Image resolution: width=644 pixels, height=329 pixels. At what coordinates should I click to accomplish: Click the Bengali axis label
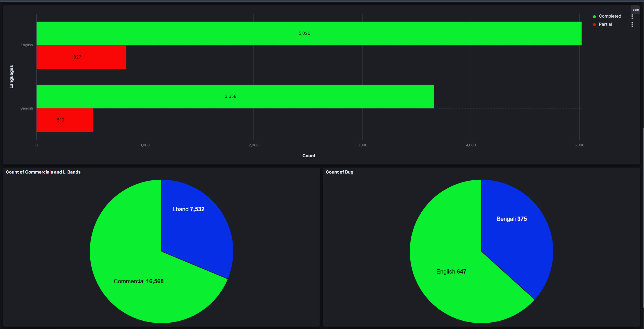click(26, 108)
